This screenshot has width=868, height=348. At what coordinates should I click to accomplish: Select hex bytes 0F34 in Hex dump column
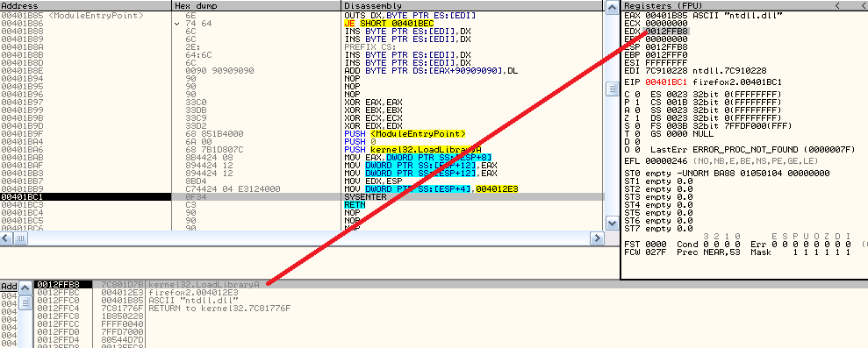tap(195, 197)
